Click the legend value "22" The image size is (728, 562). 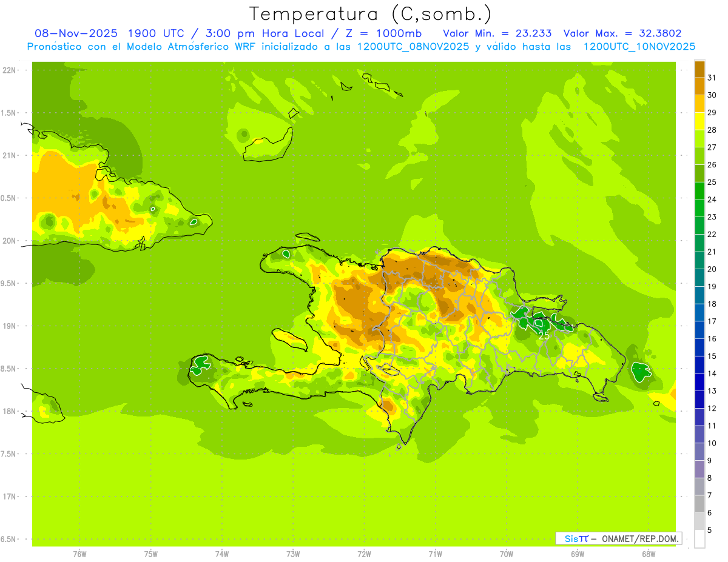pyautogui.click(x=712, y=235)
